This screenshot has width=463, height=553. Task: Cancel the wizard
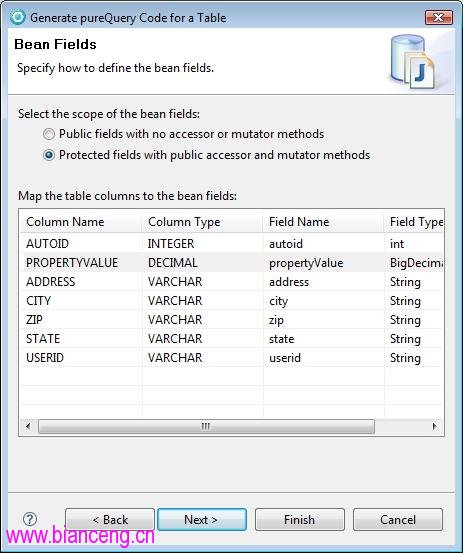(398, 519)
